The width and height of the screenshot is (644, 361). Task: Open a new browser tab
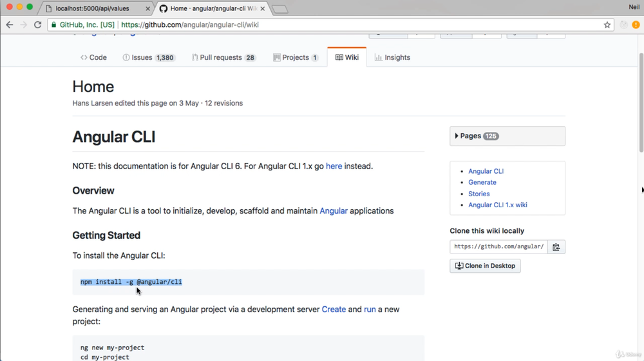click(x=279, y=9)
